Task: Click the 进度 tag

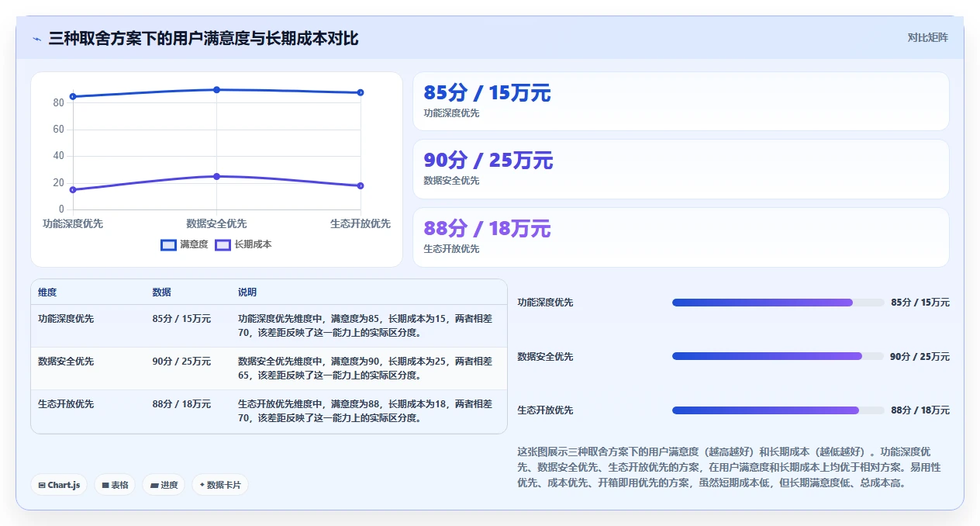Action: coord(164,485)
